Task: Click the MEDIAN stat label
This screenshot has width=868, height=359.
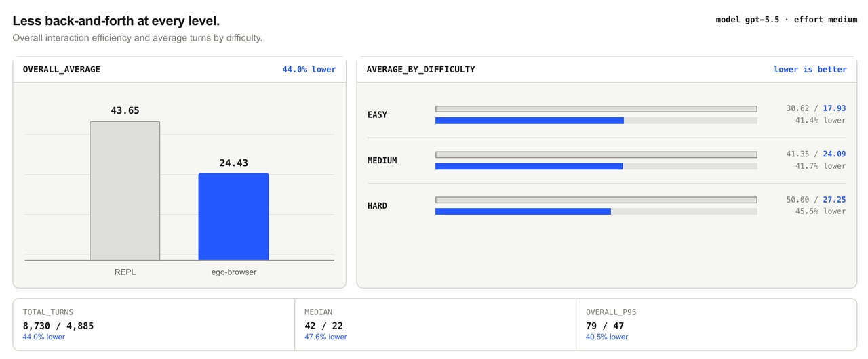Action: [x=319, y=312]
